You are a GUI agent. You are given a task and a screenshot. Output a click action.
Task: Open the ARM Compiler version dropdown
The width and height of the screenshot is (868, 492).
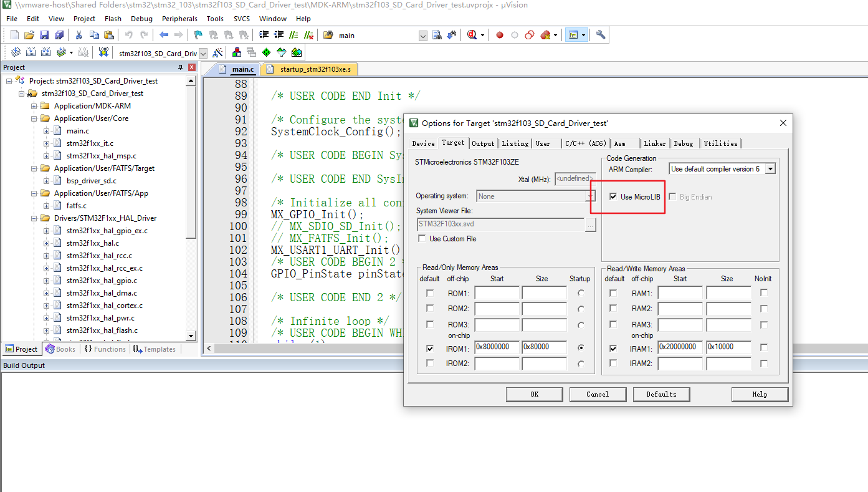click(771, 169)
